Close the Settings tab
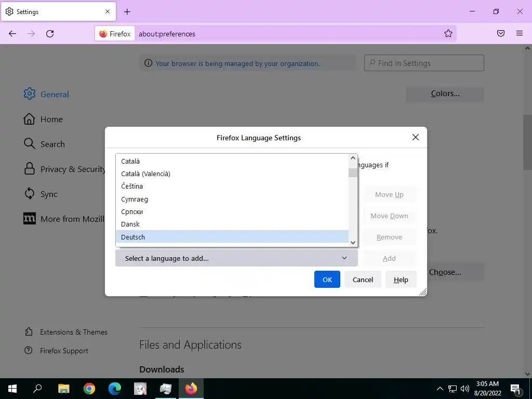 108,11
